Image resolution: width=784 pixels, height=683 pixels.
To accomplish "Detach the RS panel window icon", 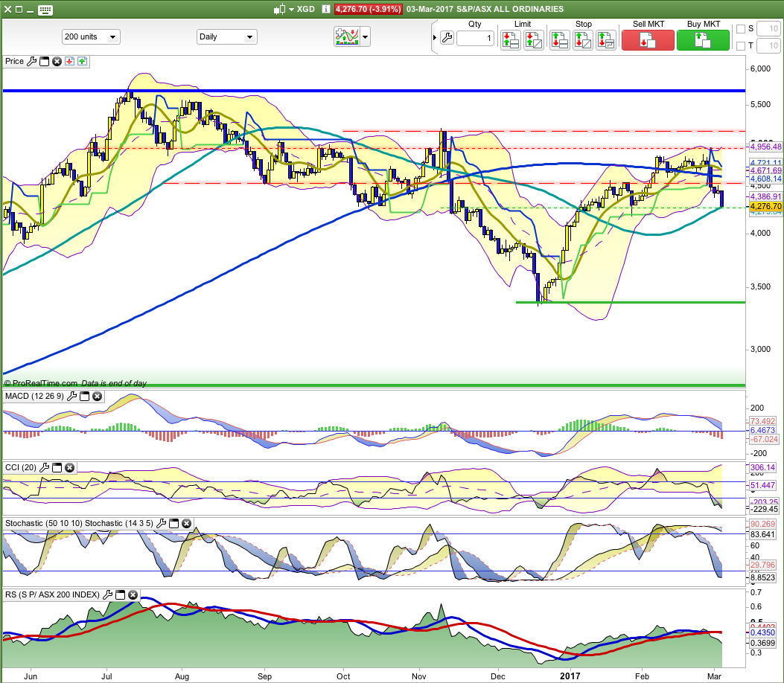I will tap(121, 595).
